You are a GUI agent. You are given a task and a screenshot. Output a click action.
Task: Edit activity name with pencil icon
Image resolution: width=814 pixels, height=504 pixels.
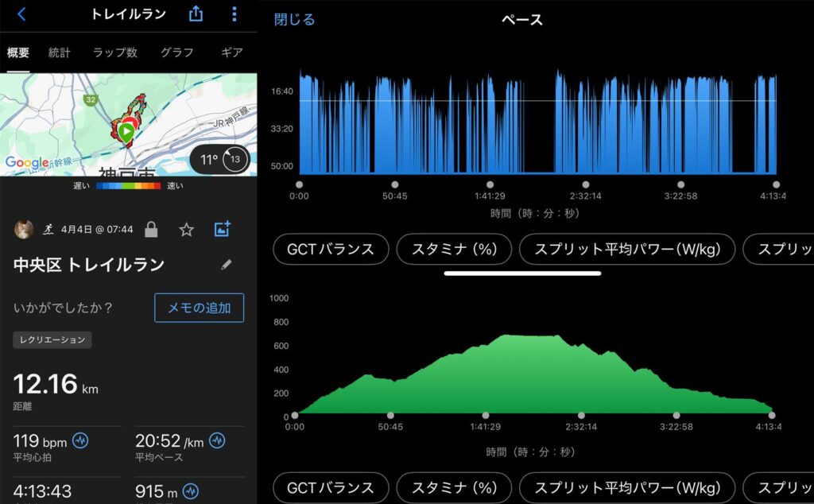tap(227, 265)
